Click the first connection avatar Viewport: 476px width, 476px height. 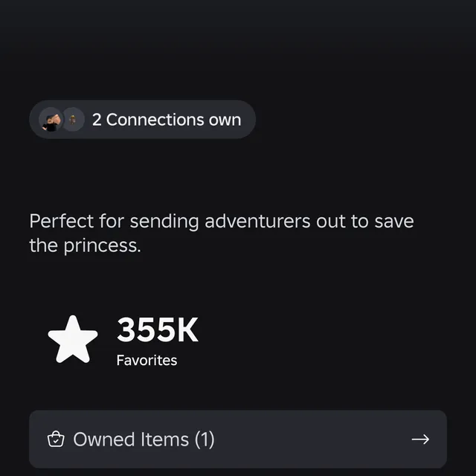(x=51, y=120)
